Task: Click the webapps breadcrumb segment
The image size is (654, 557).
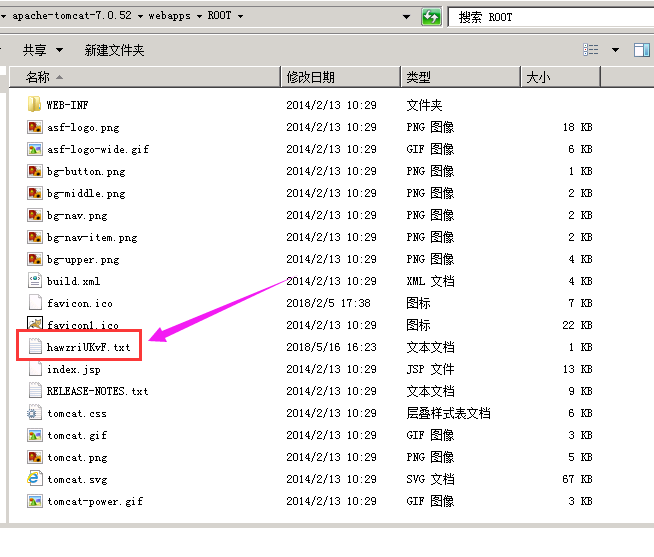Action: (175, 17)
